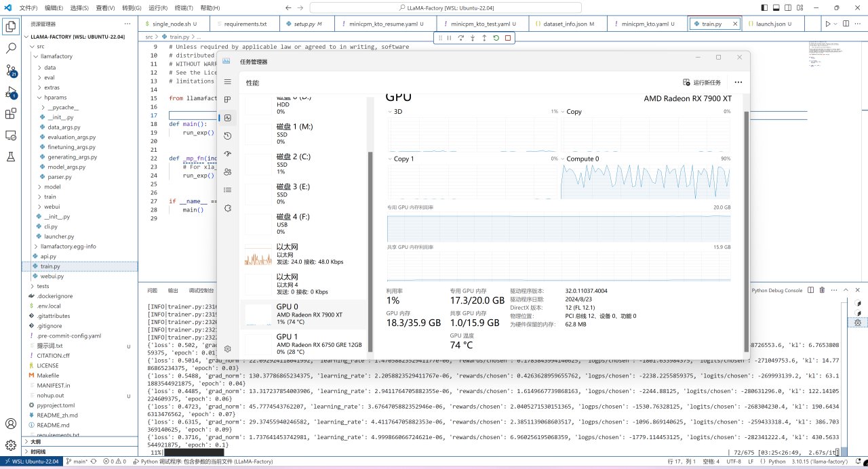
Task: Switch to the launch.json tab
Action: [x=770, y=24]
